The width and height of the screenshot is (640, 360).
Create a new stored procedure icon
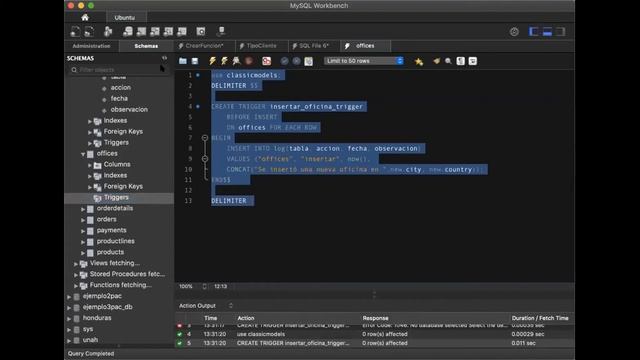(168, 31)
